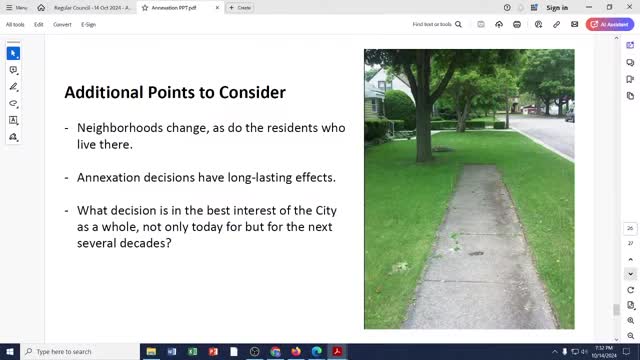Open the Comments panel icon

click(x=630, y=62)
